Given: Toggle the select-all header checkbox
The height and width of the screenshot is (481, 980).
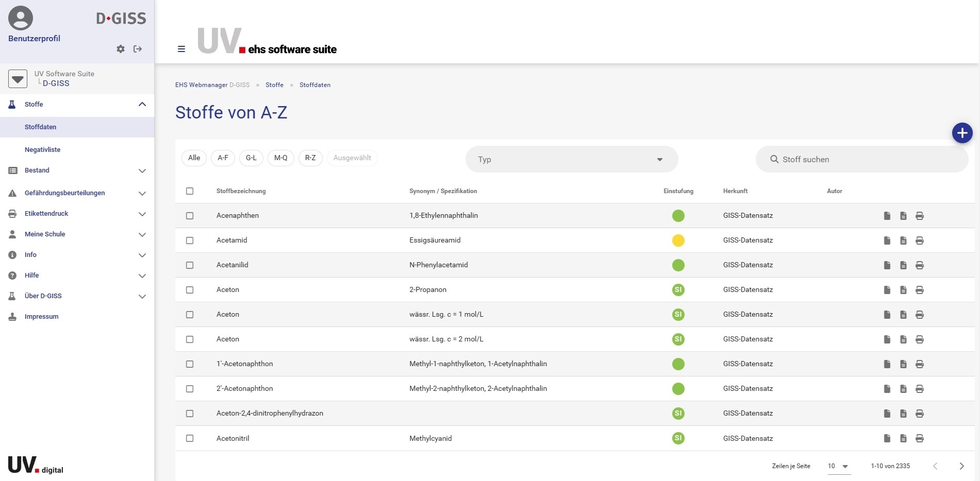Looking at the screenshot, I should click(x=190, y=191).
